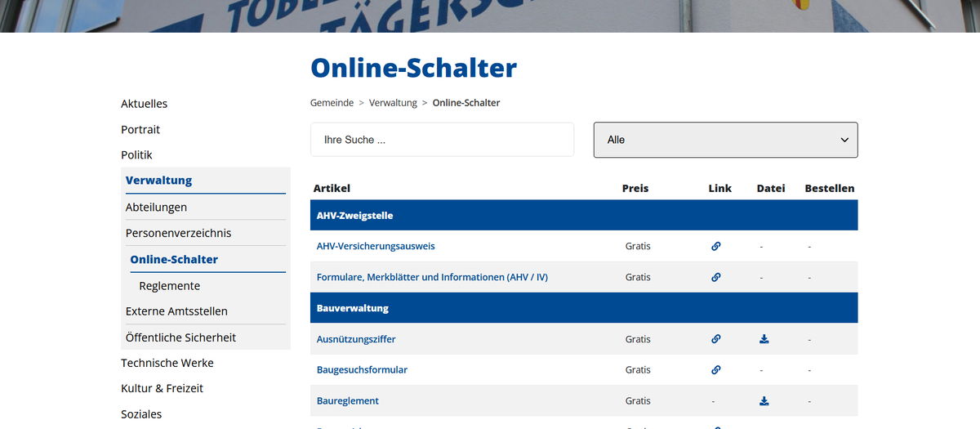Navigate to Abteilungen
This screenshot has width=980, height=429.
[156, 208]
